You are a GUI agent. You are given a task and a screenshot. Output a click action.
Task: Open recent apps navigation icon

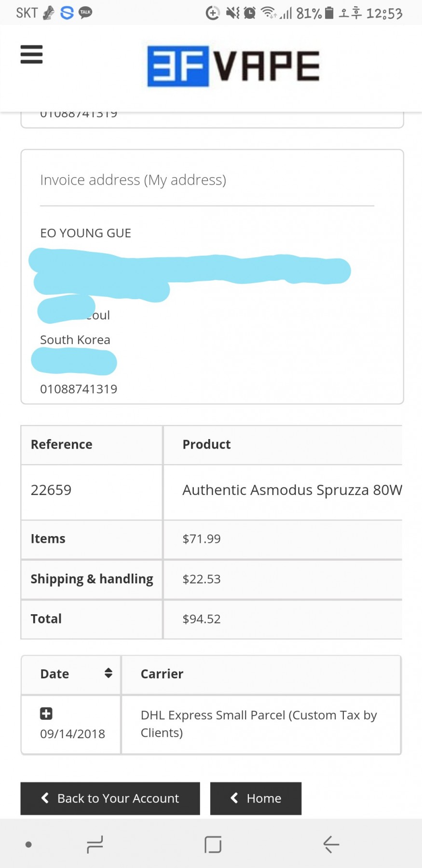click(95, 844)
